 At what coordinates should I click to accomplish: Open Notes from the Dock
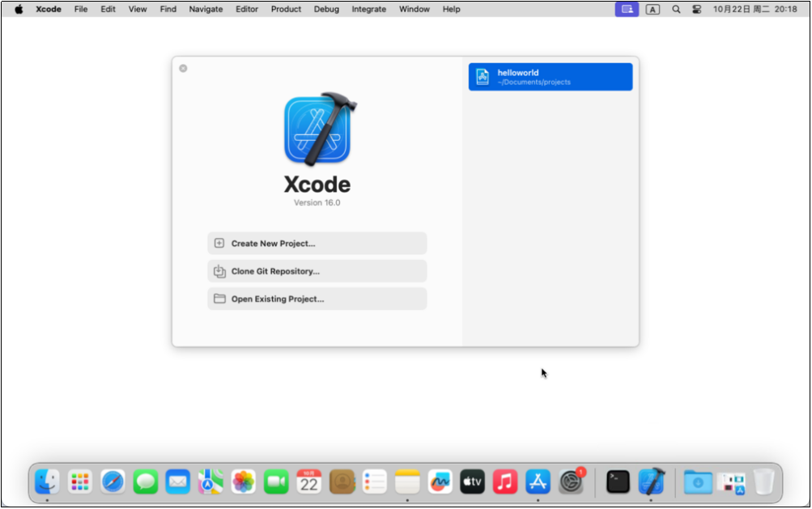[407, 482]
